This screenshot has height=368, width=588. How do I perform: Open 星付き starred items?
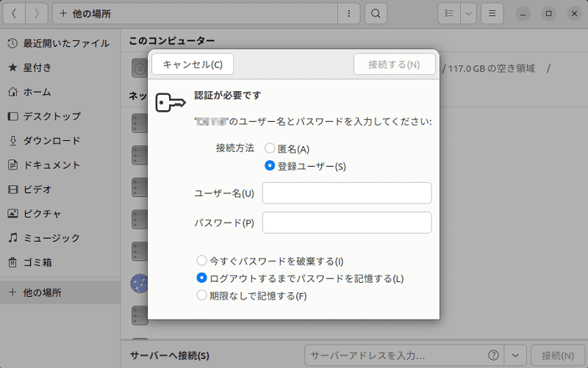(60, 68)
